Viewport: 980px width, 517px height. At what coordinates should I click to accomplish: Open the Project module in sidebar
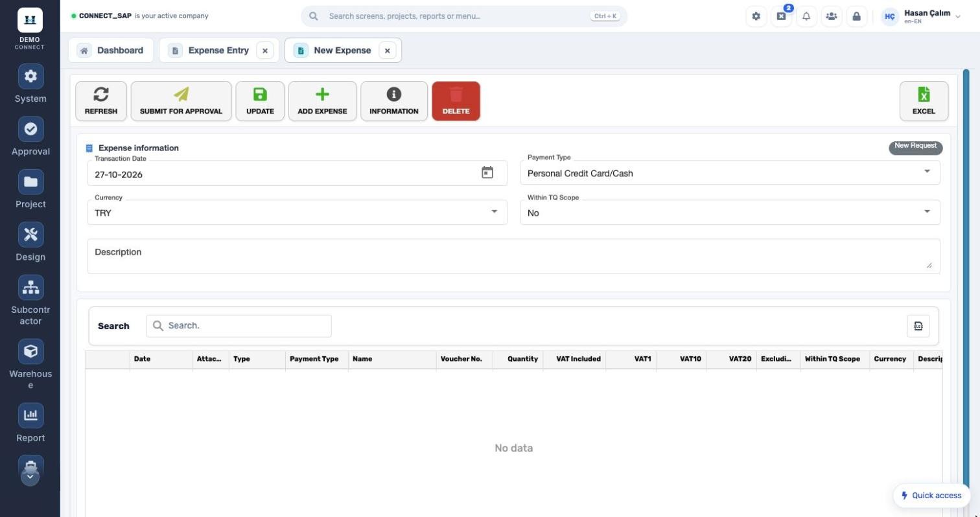[x=30, y=189]
